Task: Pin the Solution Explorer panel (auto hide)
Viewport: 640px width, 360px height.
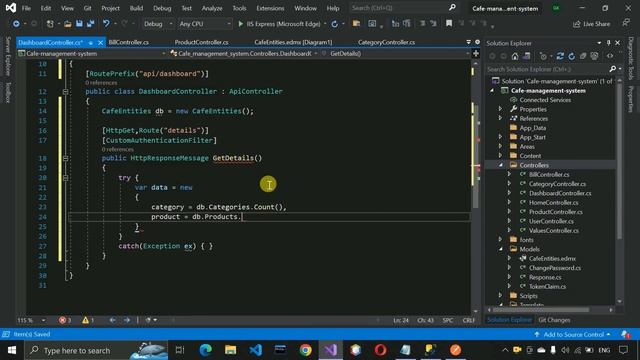Action: click(609, 43)
